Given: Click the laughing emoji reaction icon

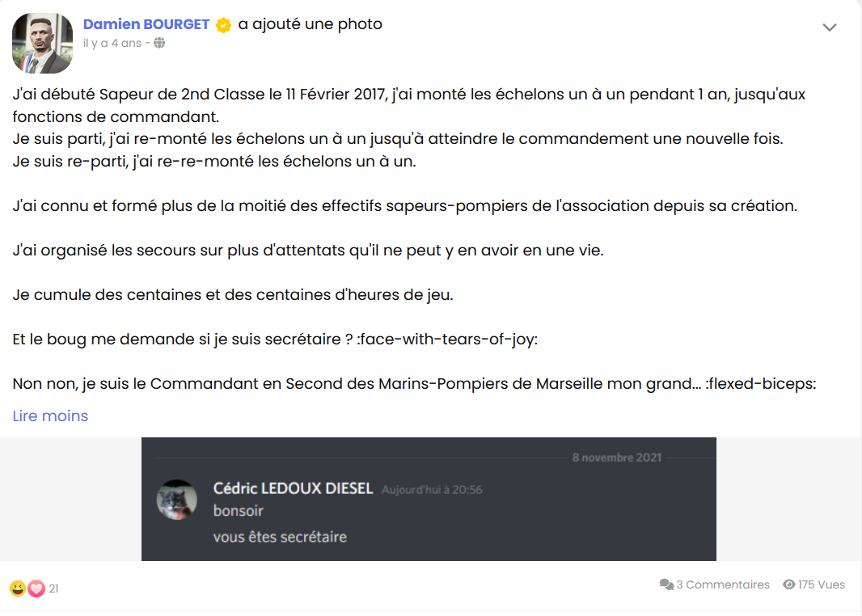Looking at the screenshot, I should coord(18,589).
